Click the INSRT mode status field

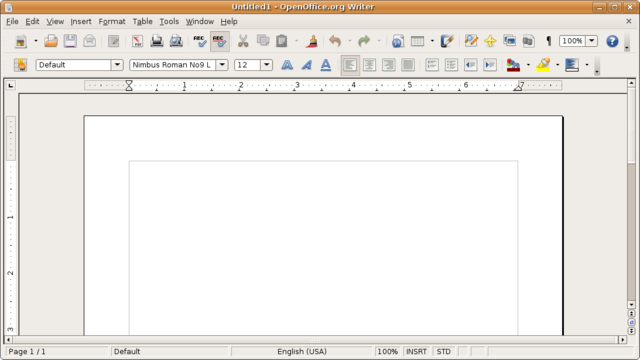pyautogui.click(x=416, y=351)
